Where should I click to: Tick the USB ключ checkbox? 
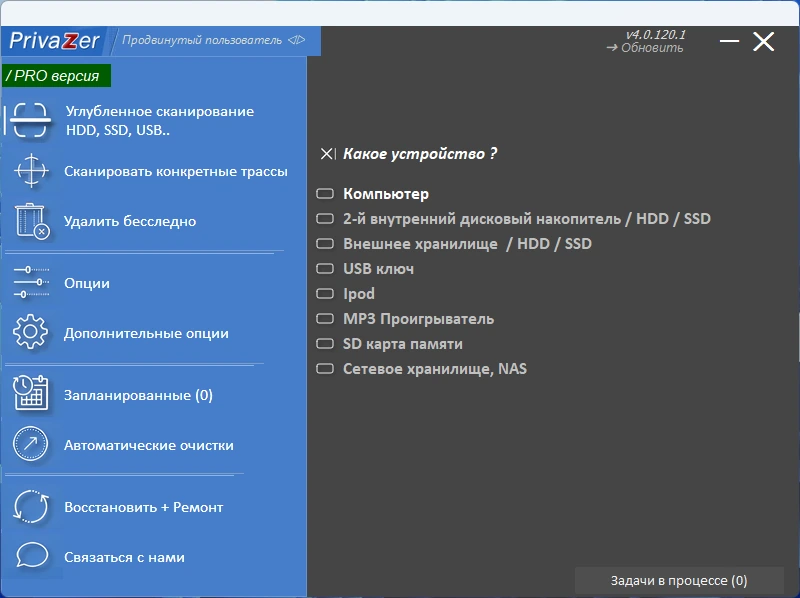(x=325, y=269)
